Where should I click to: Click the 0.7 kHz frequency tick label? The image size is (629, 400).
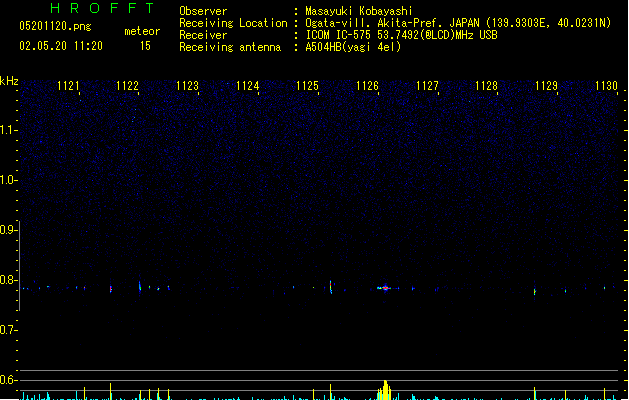7,330
